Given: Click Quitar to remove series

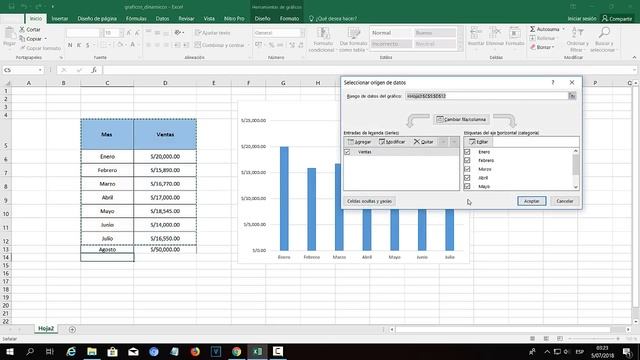Looking at the screenshot, I should click(x=423, y=142).
